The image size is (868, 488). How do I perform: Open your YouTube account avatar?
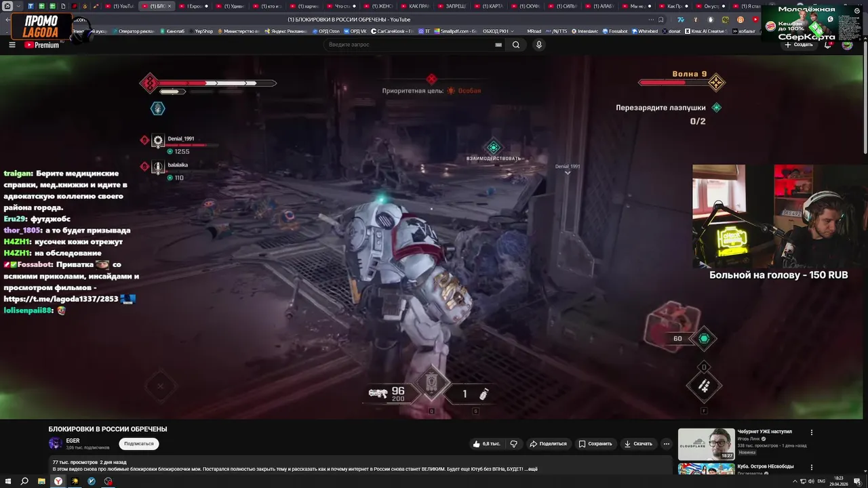point(847,45)
